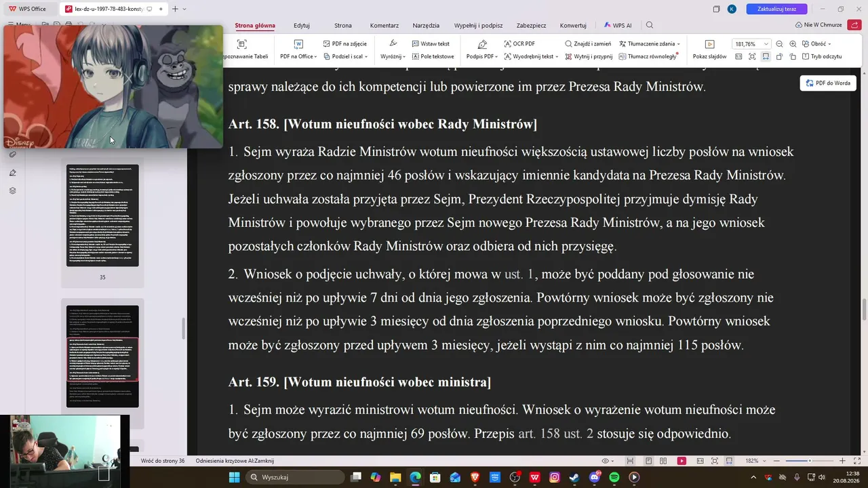
Task: Switch to the Komentarz tab
Action: point(384,25)
